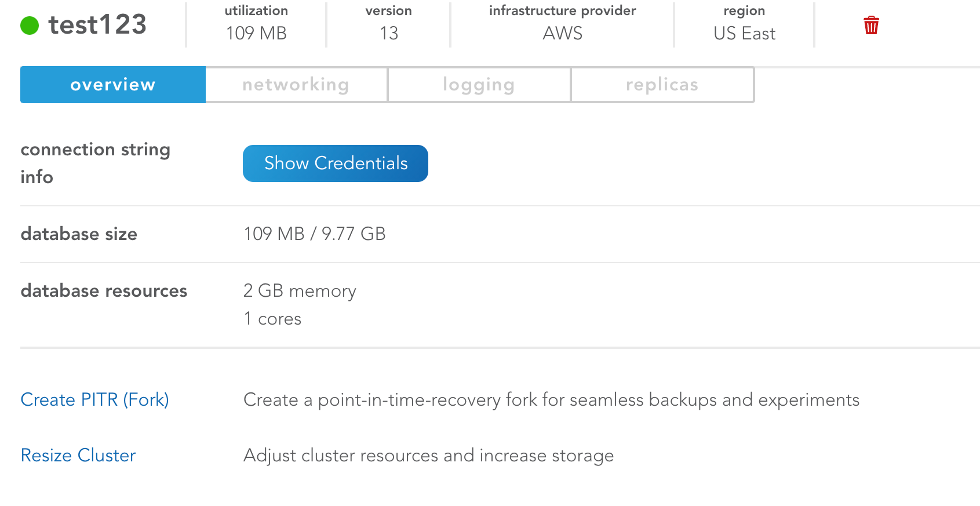This screenshot has height=506, width=980.
Task: Click the Create PITR (Fork) link
Action: (94, 399)
